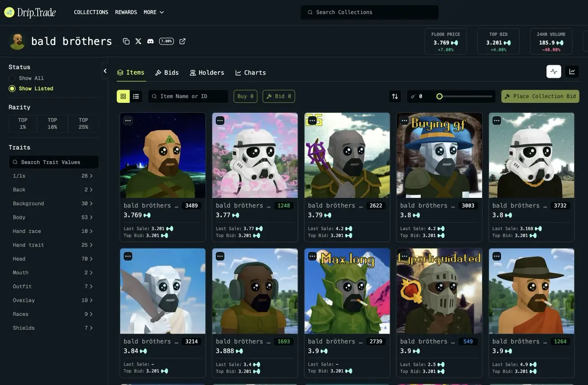
Task: Open options menu on item 2739
Action: click(312, 256)
